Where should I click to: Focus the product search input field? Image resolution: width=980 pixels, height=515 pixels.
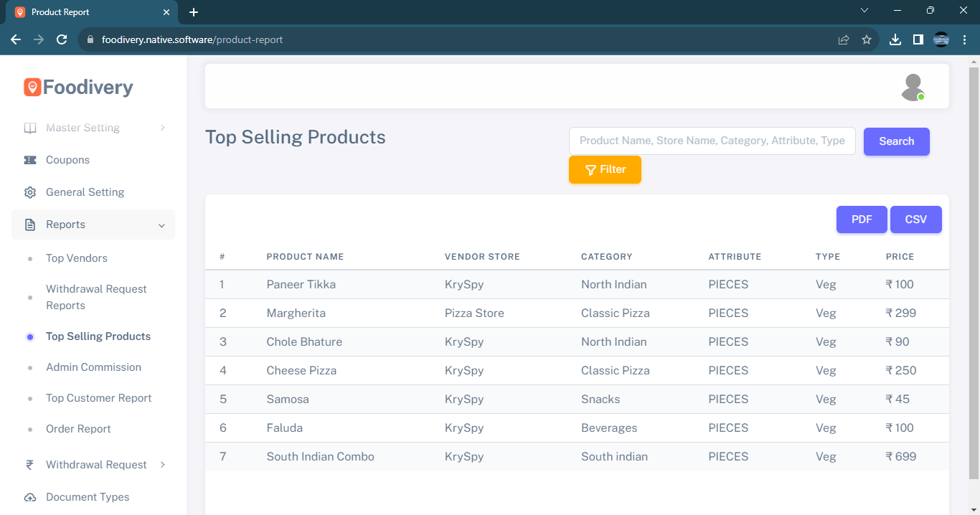click(x=712, y=141)
